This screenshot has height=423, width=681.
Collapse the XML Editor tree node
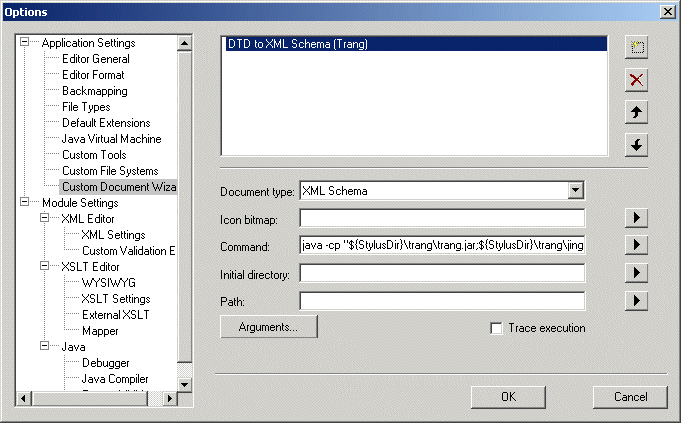coord(44,219)
